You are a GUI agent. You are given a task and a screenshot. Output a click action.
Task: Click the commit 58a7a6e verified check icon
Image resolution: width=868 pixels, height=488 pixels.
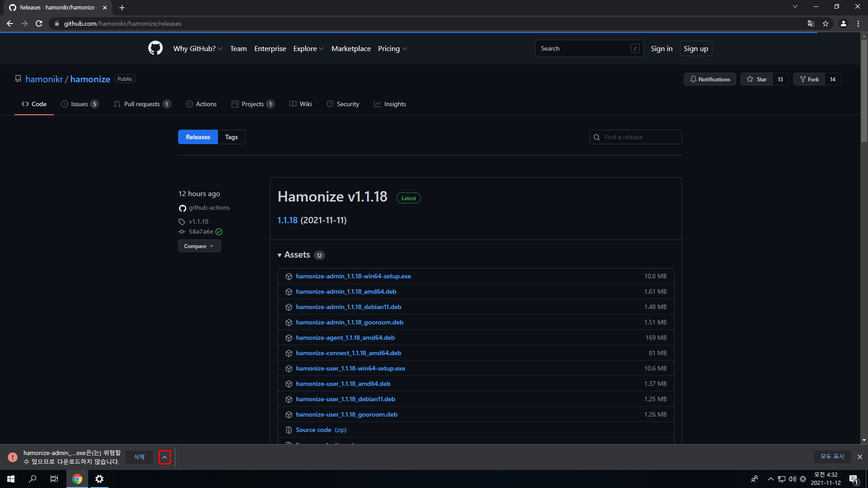click(x=219, y=232)
